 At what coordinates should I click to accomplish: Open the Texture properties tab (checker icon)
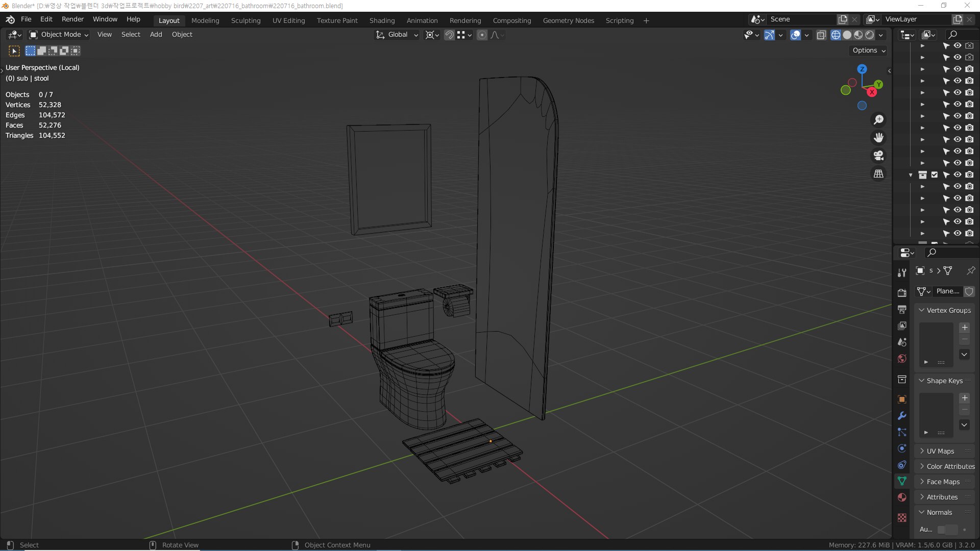coord(902,518)
